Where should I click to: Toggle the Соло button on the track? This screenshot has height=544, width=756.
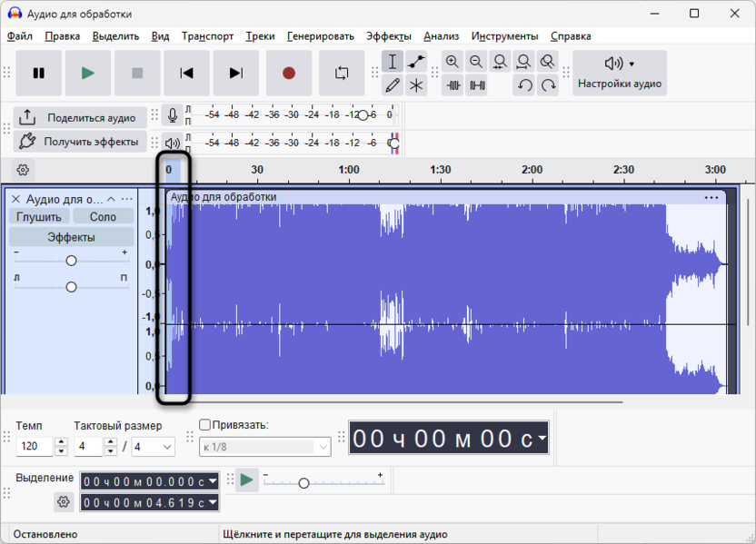(103, 217)
